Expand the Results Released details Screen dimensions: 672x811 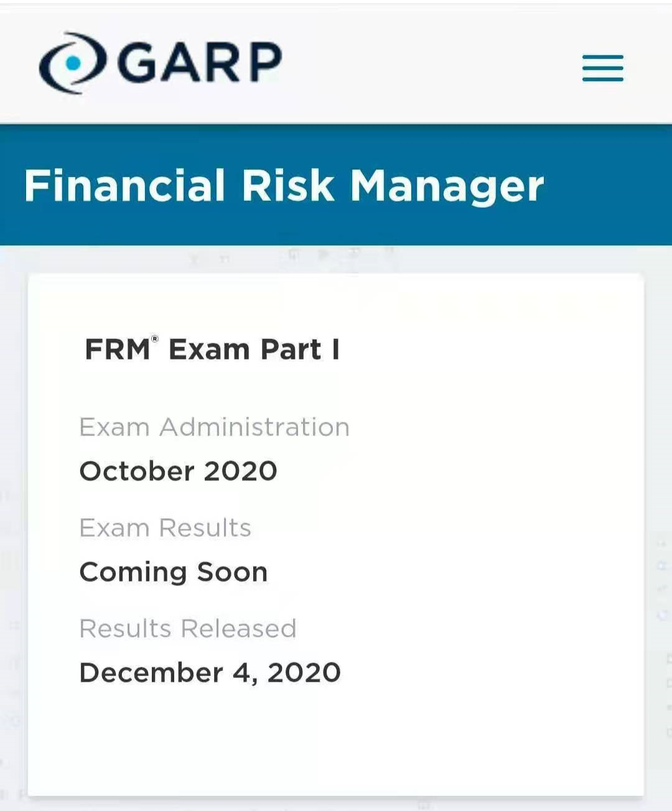click(x=188, y=628)
